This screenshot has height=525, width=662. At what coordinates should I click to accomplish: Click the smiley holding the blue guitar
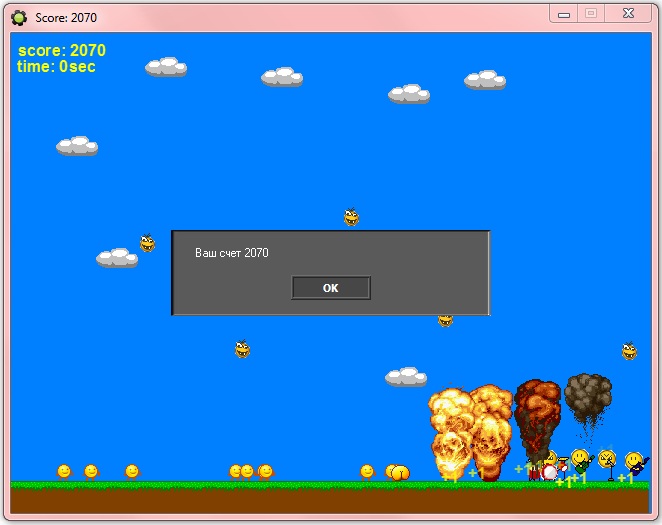636,463
